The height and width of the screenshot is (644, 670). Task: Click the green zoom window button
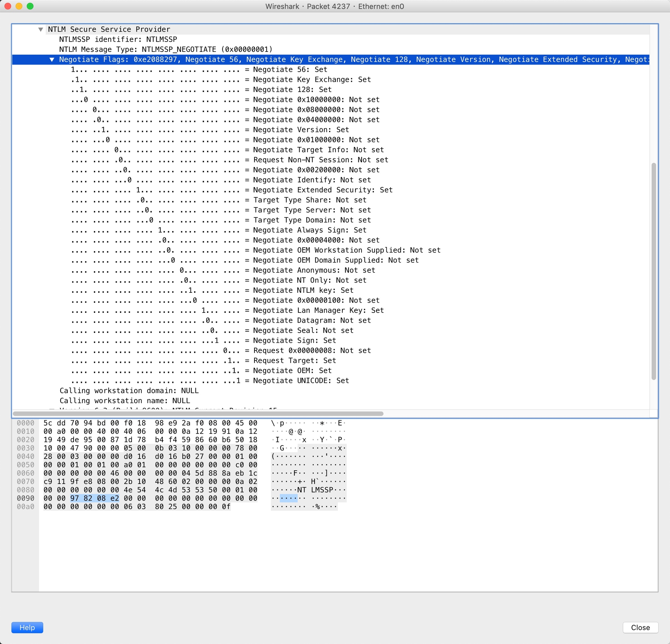point(30,6)
